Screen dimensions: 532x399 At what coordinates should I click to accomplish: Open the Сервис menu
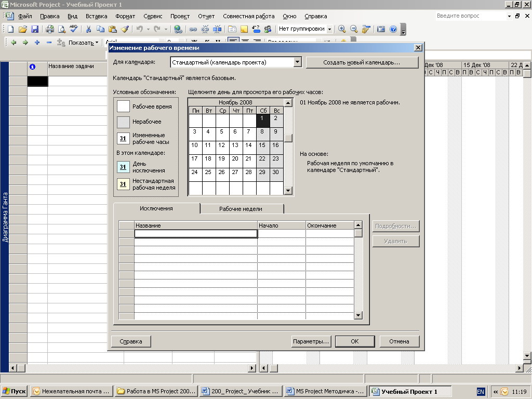[x=153, y=16]
